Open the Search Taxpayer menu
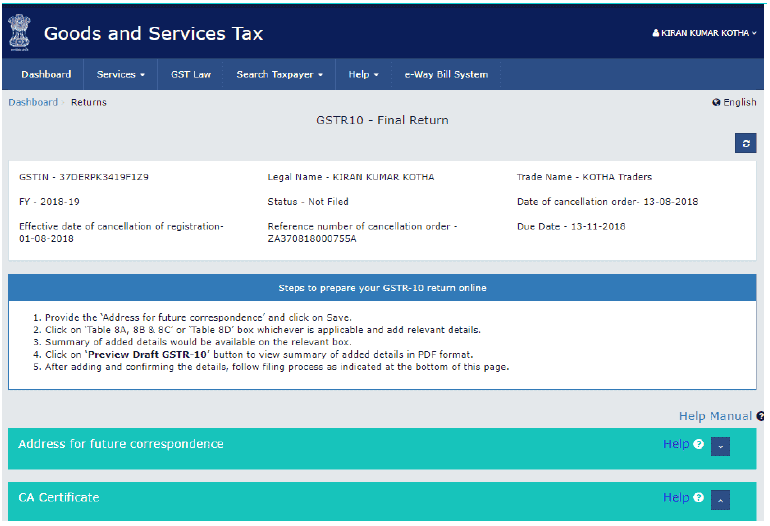This screenshot has width=770, height=526. (x=279, y=75)
